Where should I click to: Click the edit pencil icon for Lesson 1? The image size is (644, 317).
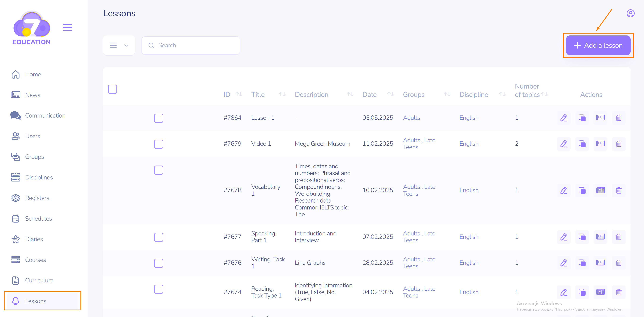point(564,118)
